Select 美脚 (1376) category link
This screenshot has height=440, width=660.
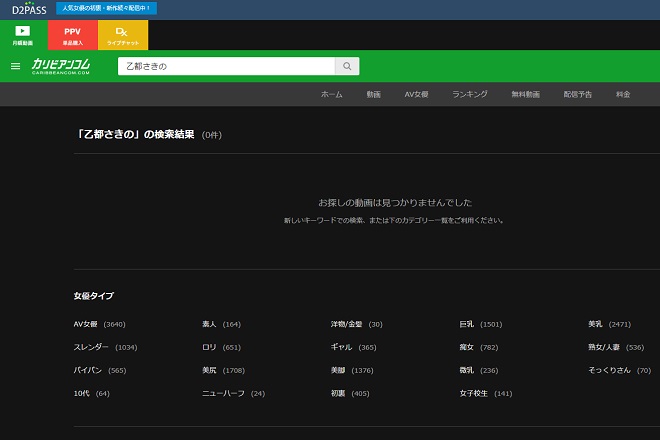click(352, 371)
